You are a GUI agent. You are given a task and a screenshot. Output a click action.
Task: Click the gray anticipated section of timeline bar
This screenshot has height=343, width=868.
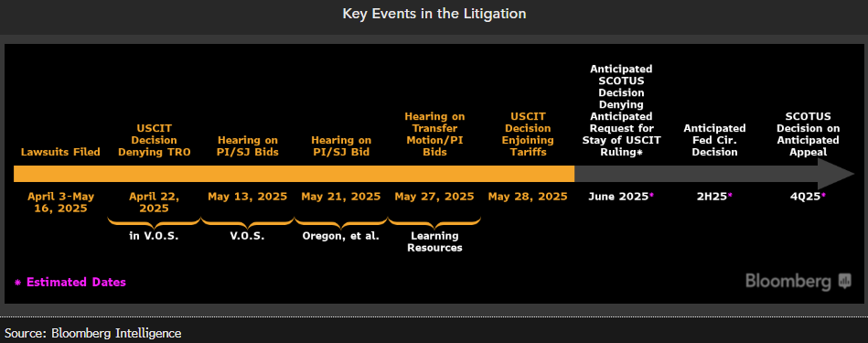[x=696, y=174]
